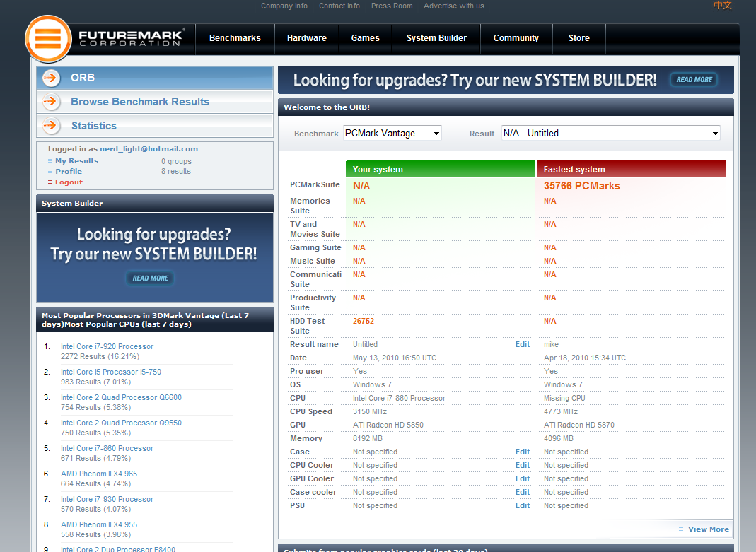Click the Your system column header
Image resolution: width=756 pixels, height=552 pixels.
(x=440, y=169)
